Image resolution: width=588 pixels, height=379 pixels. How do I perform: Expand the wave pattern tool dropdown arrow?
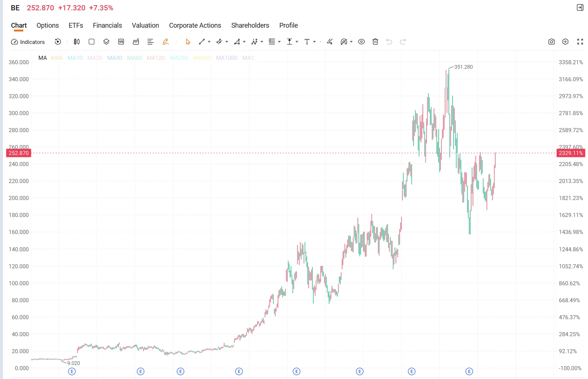click(262, 42)
